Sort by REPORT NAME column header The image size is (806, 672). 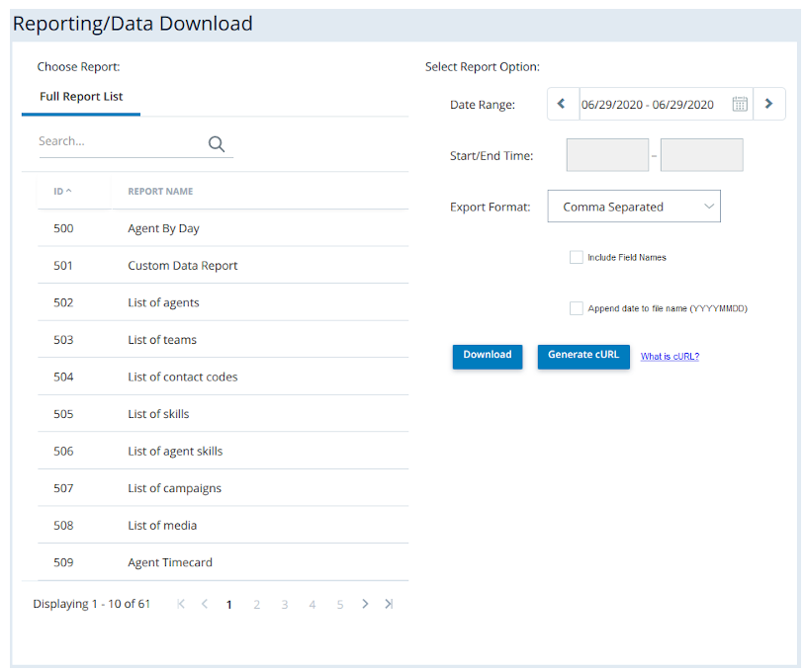160,191
